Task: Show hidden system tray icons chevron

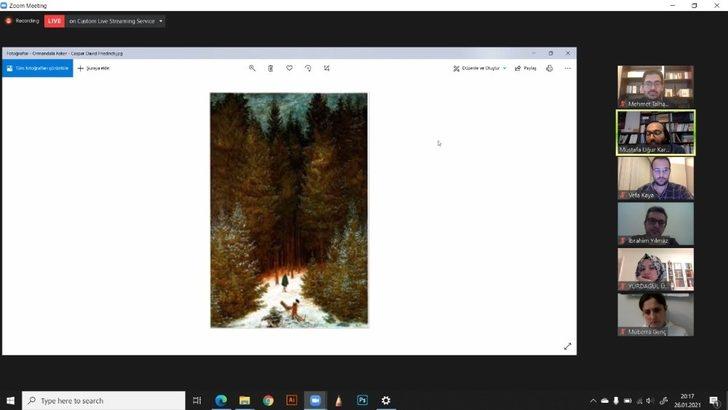Action: [593, 401]
